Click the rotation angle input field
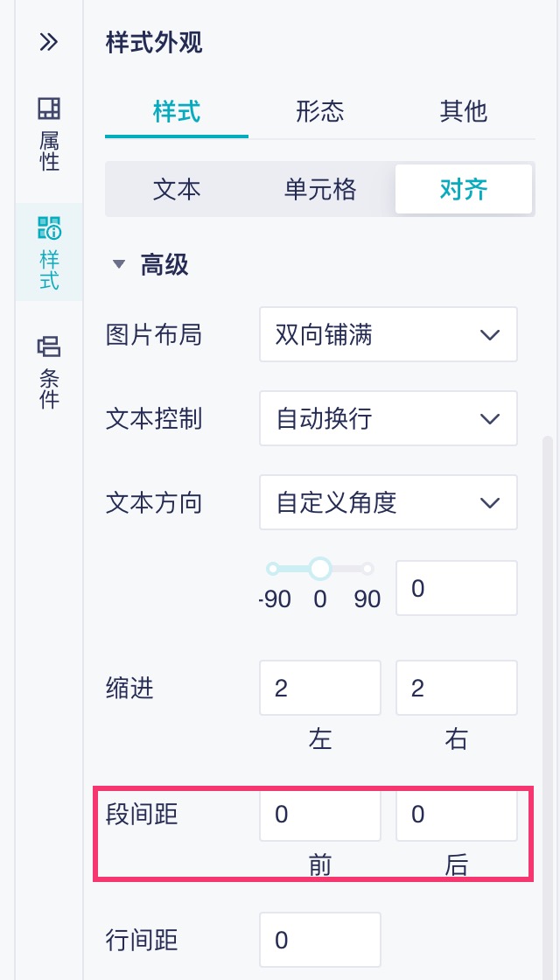 [x=456, y=588]
